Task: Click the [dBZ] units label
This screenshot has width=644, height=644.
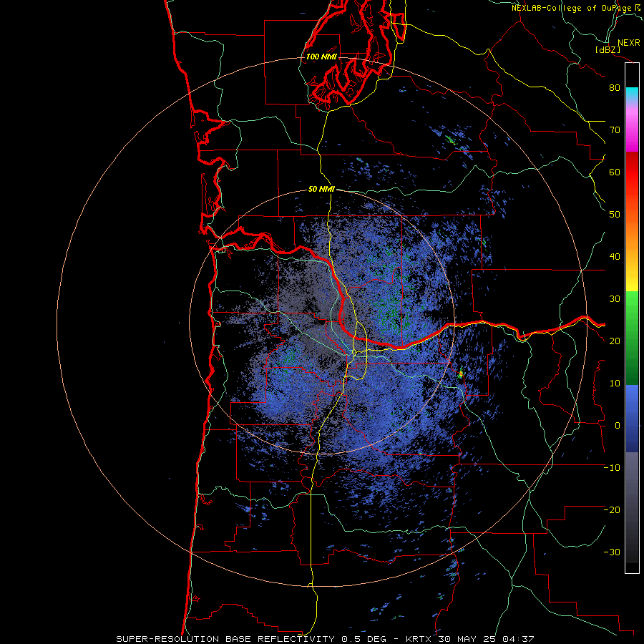Action: click(608, 49)
